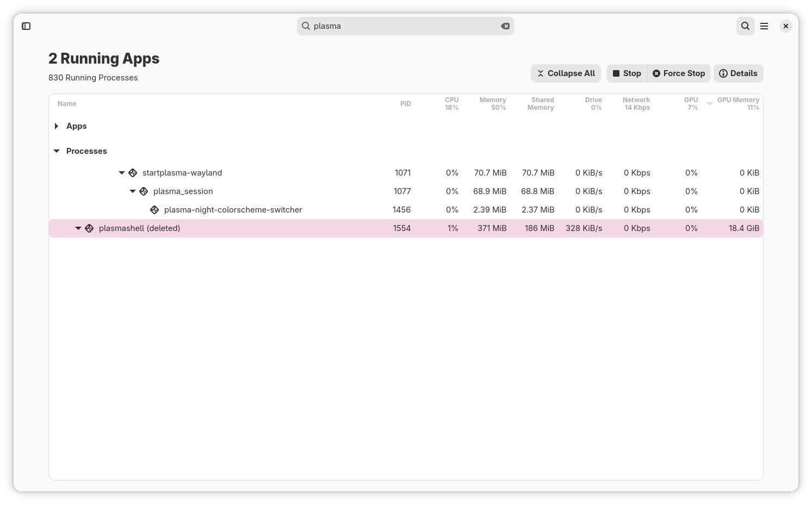Collapse the startplasma-wayland tree row

(122, 173)
